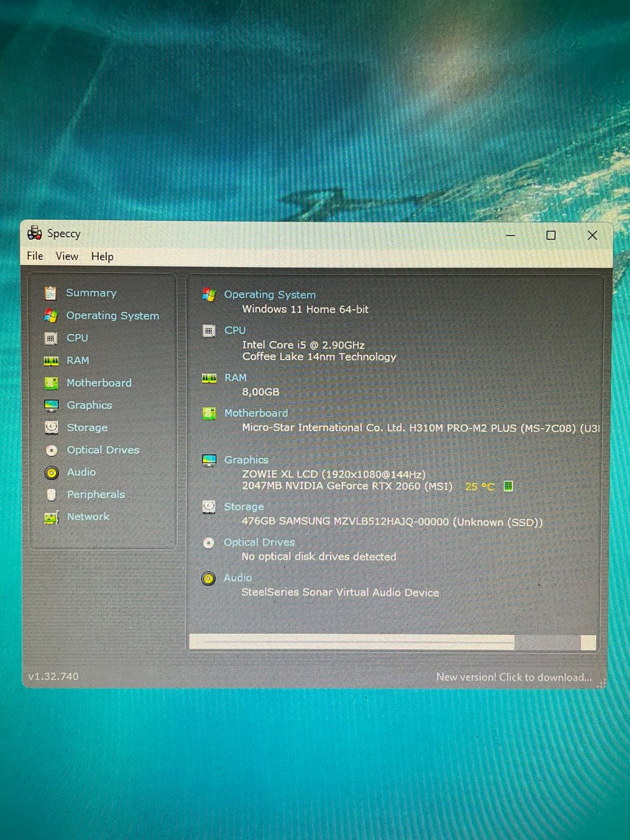The width and height of the screenshot is (630, 840).
Task: Click the Storage drive icon in summary pane
Action: click(209, 507)
